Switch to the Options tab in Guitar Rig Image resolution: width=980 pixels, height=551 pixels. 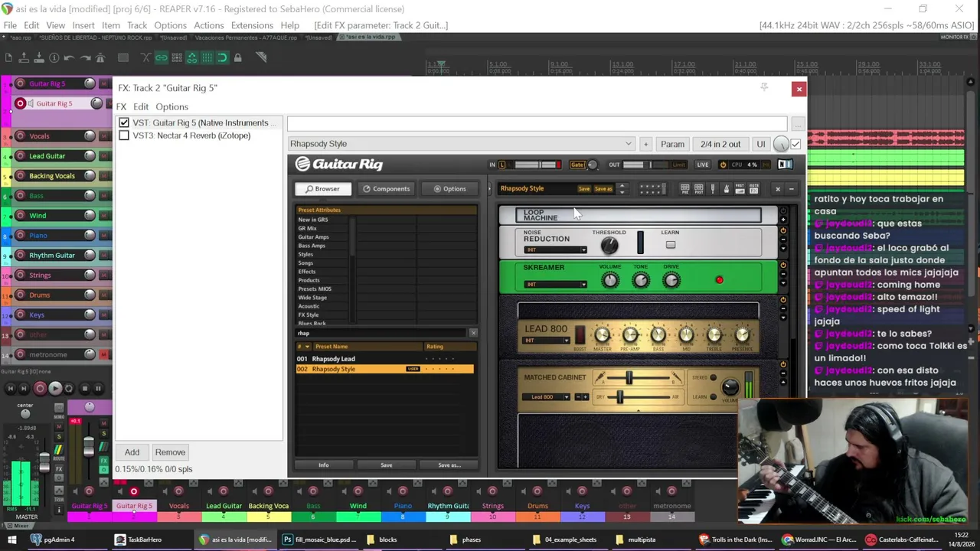[x=449, y=189]
